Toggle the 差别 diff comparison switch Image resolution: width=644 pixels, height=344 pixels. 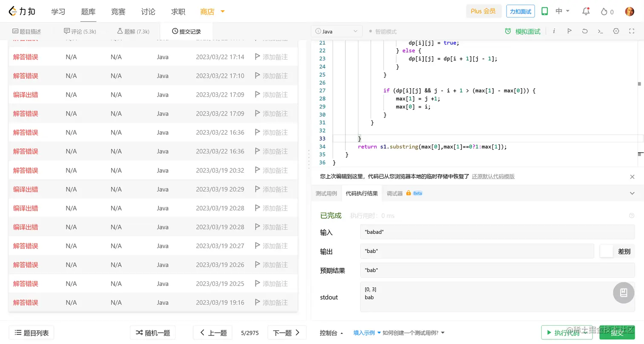pyautogui.click(x=607, y=251)
